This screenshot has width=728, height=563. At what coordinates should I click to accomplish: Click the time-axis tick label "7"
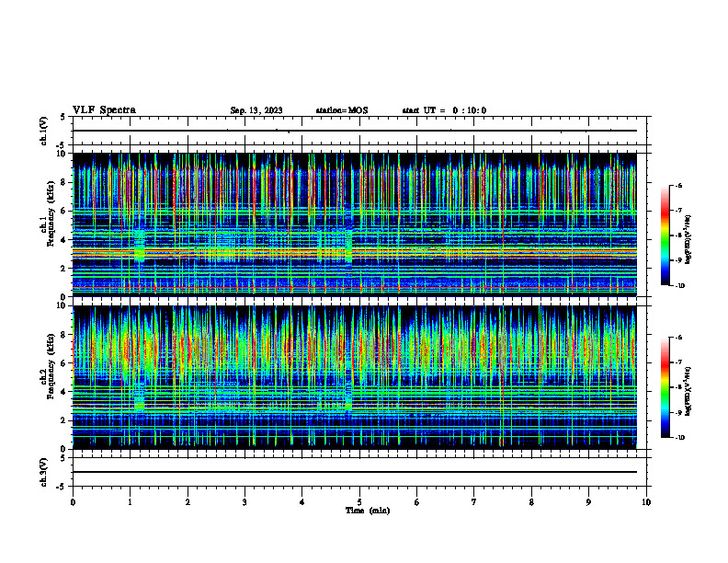point(474,502)
